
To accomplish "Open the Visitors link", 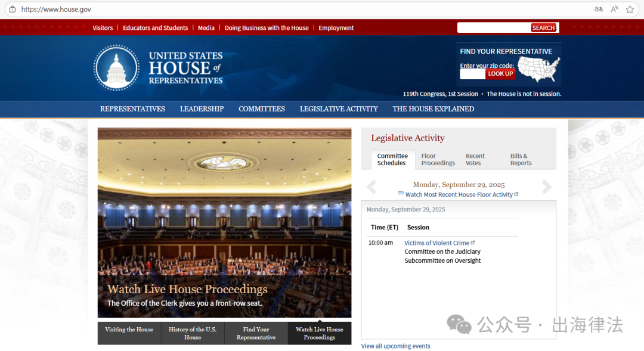I will click(103, 27).
